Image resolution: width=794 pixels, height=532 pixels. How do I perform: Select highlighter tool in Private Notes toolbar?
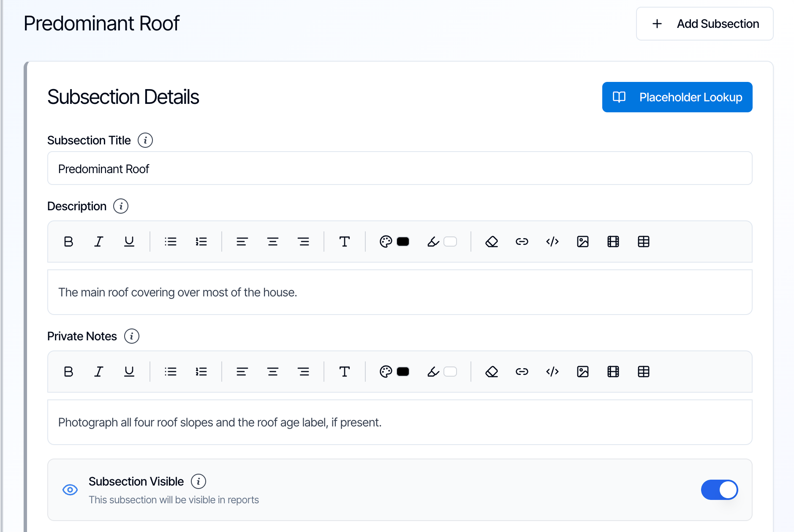tap(433, 372)
